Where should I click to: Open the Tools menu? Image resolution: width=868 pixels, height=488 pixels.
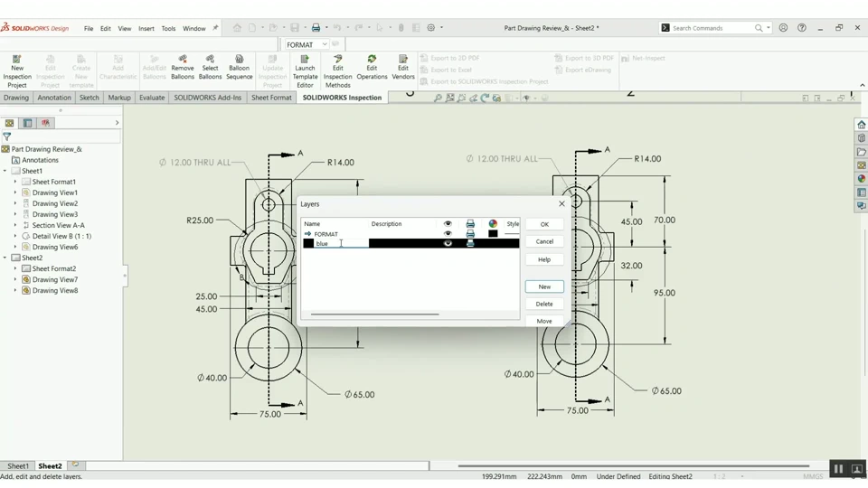(x=168, y=28)
